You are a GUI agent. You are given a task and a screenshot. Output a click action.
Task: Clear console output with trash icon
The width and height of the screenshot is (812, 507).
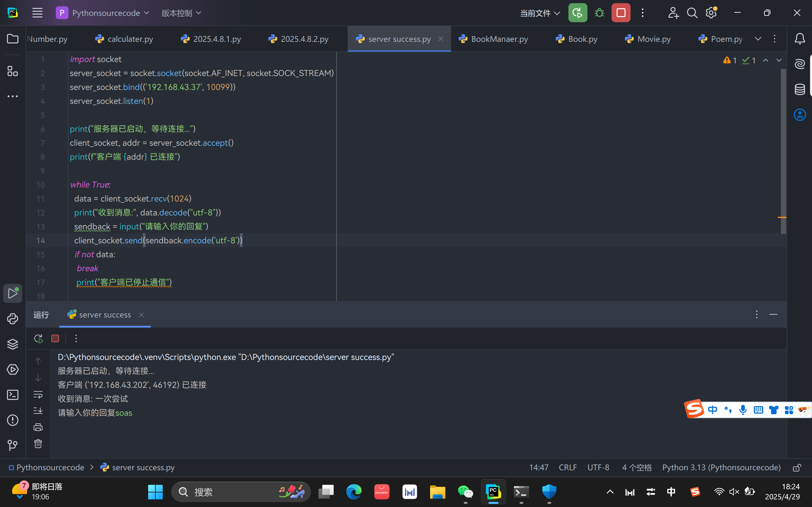click(x=38, y=444)
